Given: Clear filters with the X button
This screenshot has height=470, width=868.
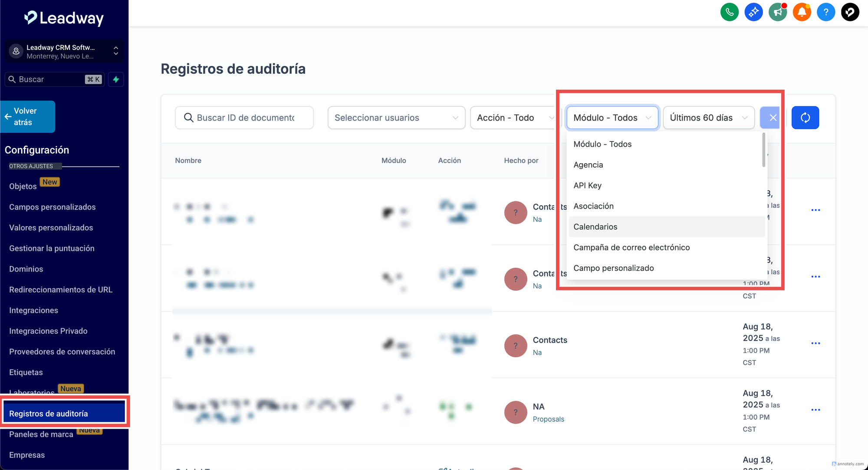Looking at the screenshot, I should (x=773, y=118).
